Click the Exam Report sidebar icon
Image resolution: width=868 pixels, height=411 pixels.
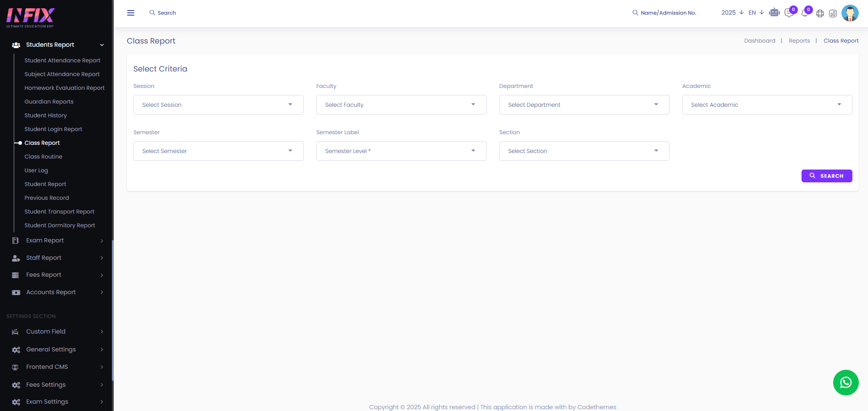(16, 241)
